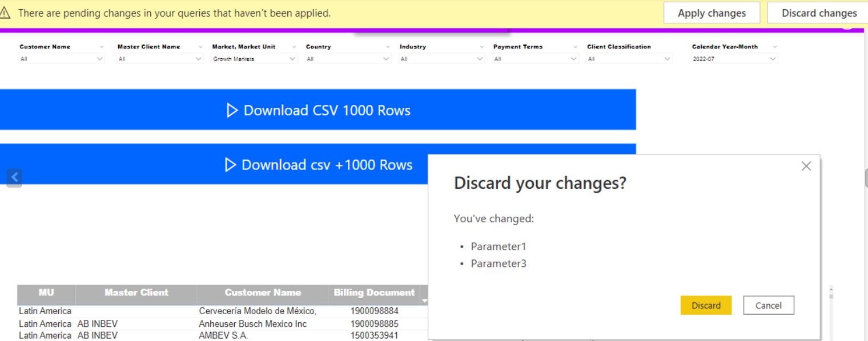Click AB INBEV in Anheuser Busch row
868x341 pixels.
click(98, 324)
